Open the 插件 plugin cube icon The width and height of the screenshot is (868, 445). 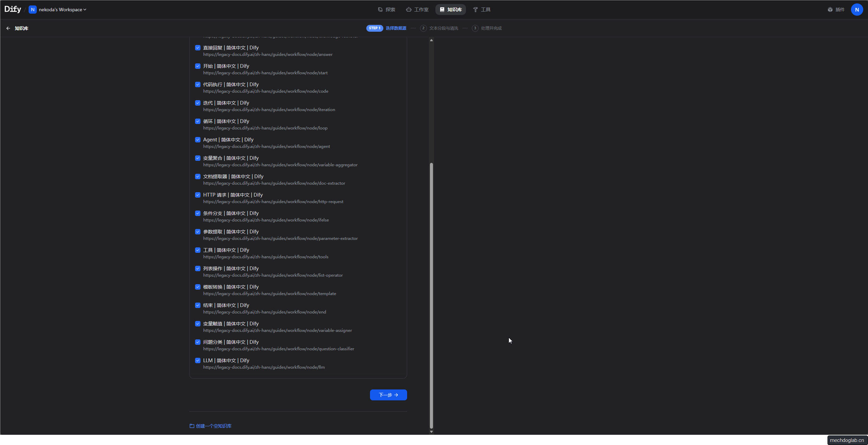click(x=830, y=10)
